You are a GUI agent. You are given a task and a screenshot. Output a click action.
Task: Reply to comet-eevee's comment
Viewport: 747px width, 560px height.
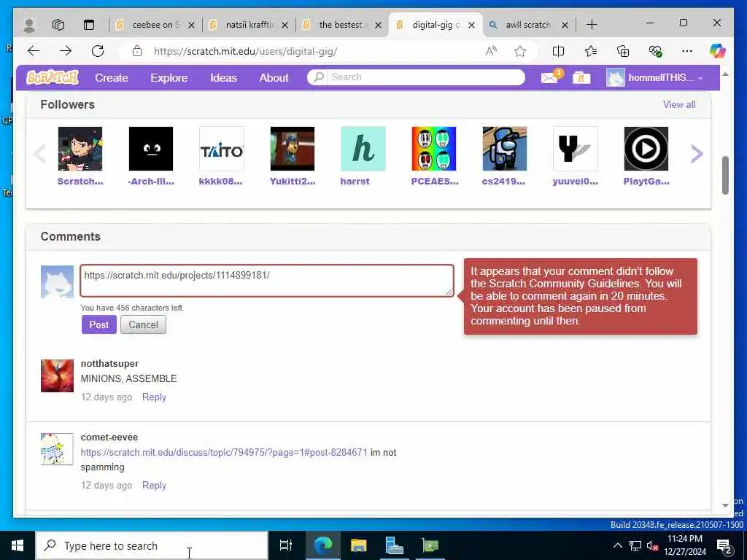pos(154,485)
